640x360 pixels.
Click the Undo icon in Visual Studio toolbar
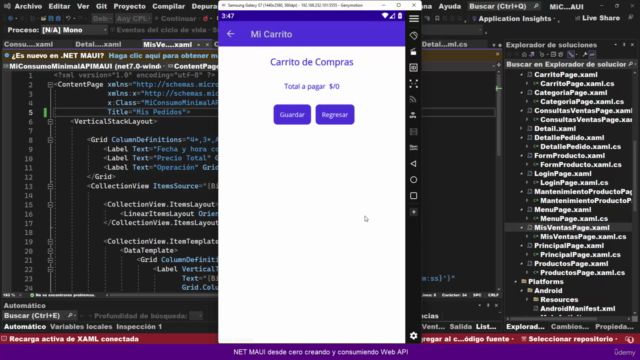[x=68, y=19]
